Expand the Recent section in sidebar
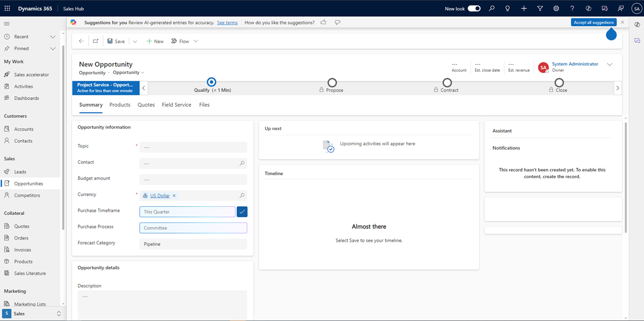 [x=53, y=36]
